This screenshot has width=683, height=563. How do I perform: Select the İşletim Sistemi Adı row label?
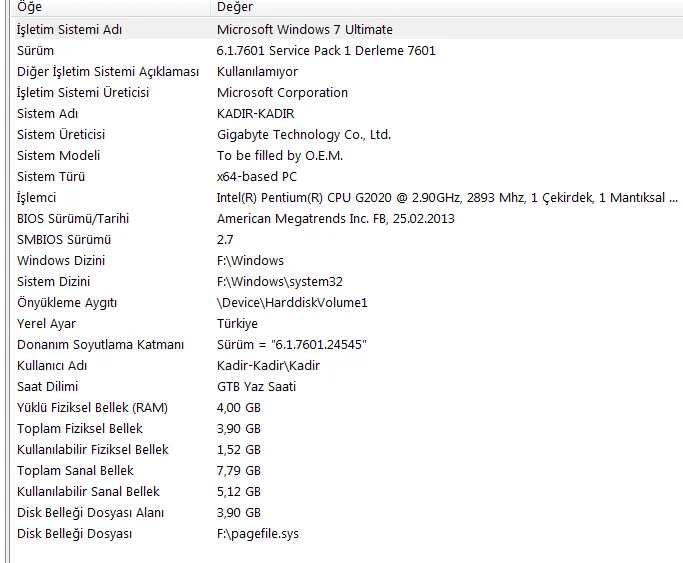pyautogui.click(x=69, y=30)
